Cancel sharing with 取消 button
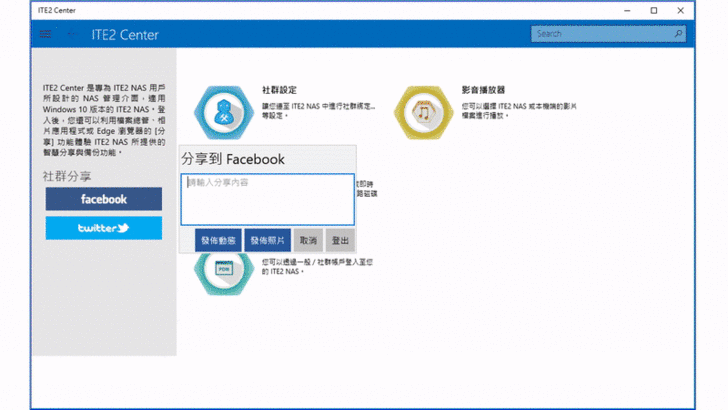Image resolution: width=728 pixels, height=410 pixels. point(308,240)
